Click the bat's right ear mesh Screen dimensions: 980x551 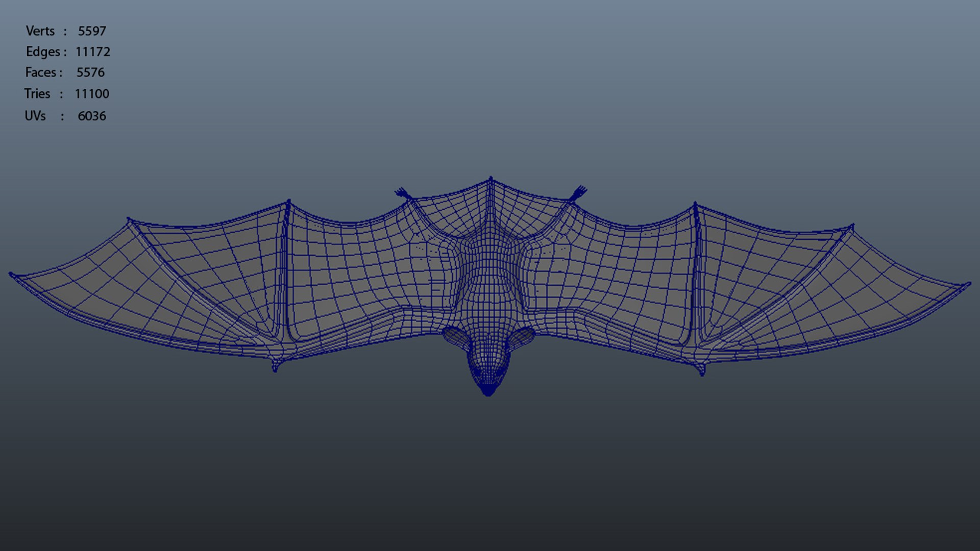523,338
